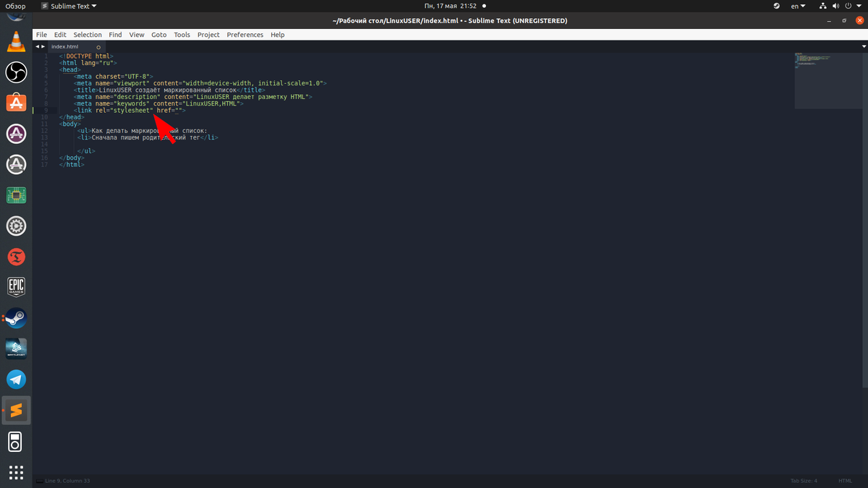Click the volume speaker icon in top bar

(838, 6)
